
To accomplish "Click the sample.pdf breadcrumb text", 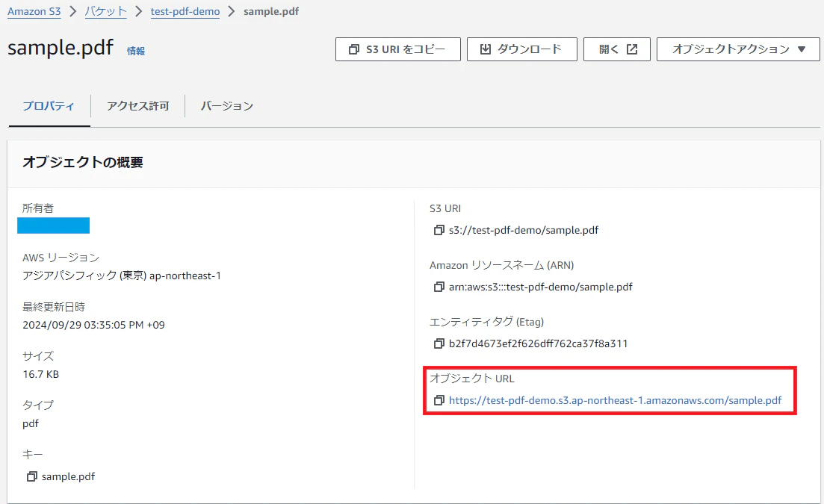I will pos(271,11).
